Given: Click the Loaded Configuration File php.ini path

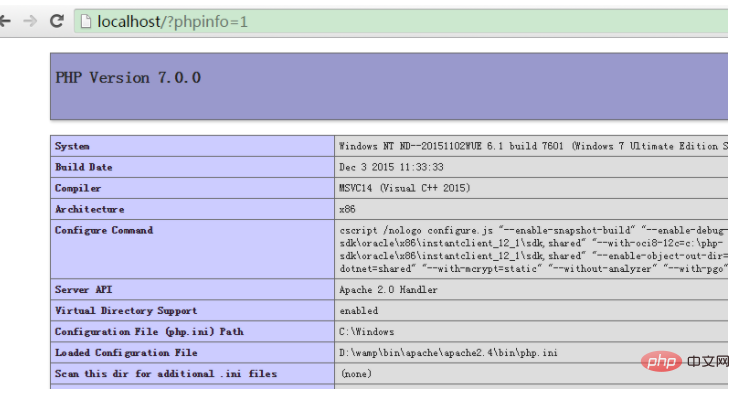Looking at the screenshot, I should [448, 352].
